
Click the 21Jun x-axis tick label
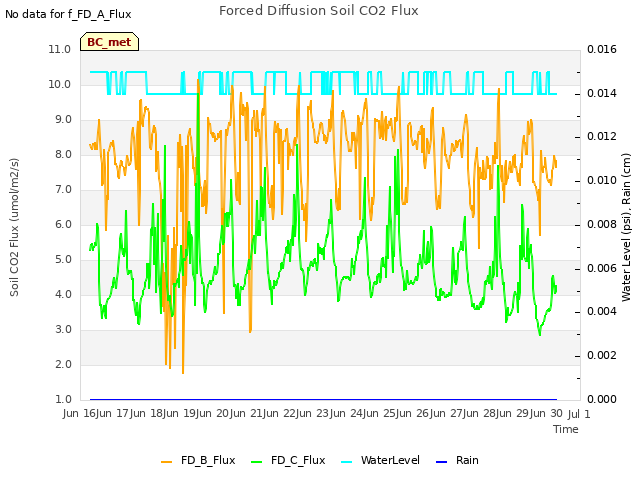coord(264,413)
